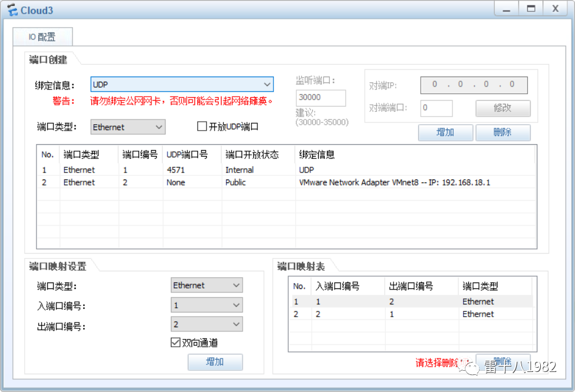Select mapping row 1 in 端口映射表
575x392 pixels.
(x=411, y=301)
